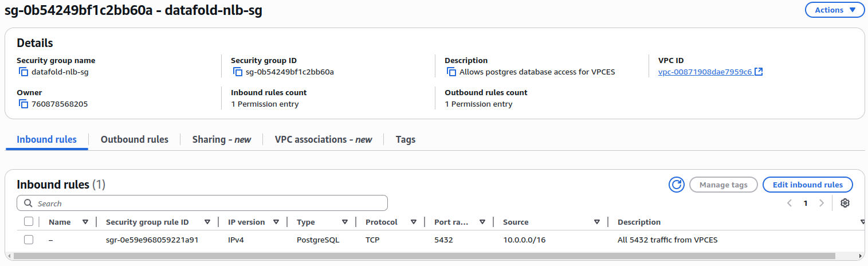Select page number 1
Screen dimensions: 868x266
pos(806,203)
